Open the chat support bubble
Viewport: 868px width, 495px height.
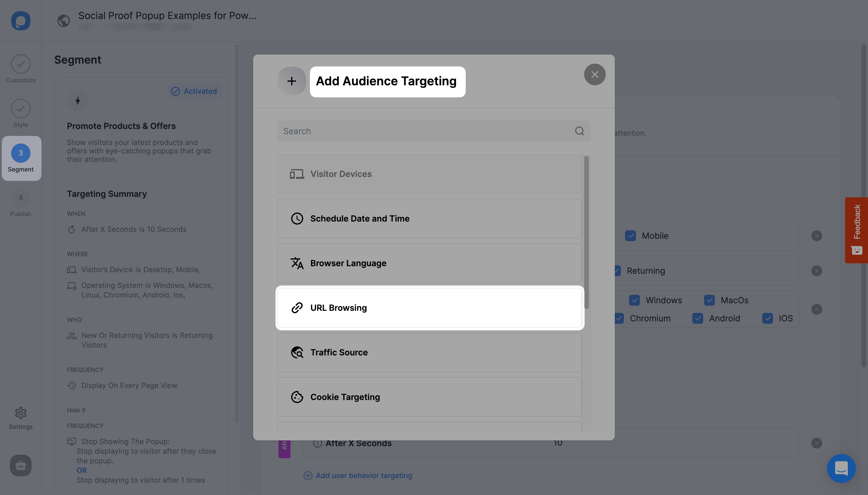[841, 468]
